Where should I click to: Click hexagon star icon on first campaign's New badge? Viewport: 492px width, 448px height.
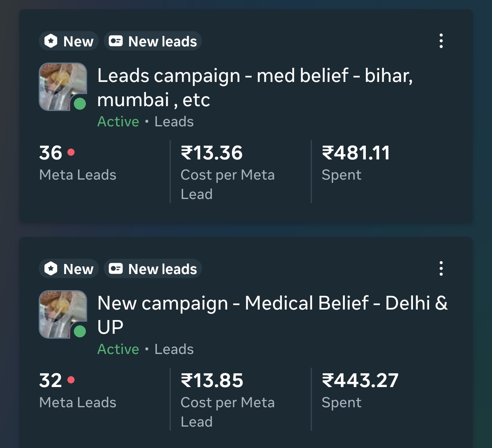tap(51, 41)
